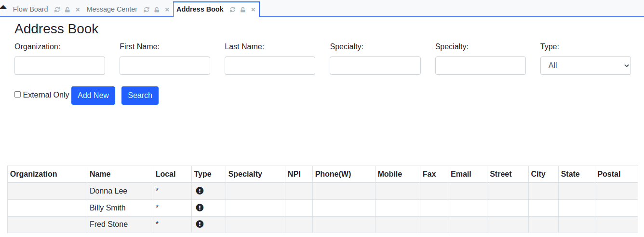Click into the First Name field
Screen dimensions: 644x237
coord(165,66)
